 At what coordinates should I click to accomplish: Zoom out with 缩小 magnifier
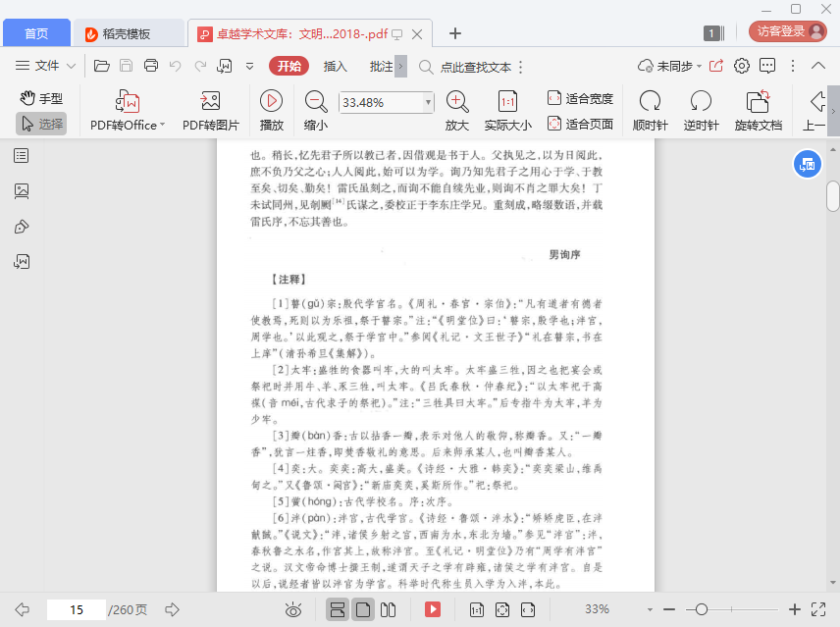(316, 110)
